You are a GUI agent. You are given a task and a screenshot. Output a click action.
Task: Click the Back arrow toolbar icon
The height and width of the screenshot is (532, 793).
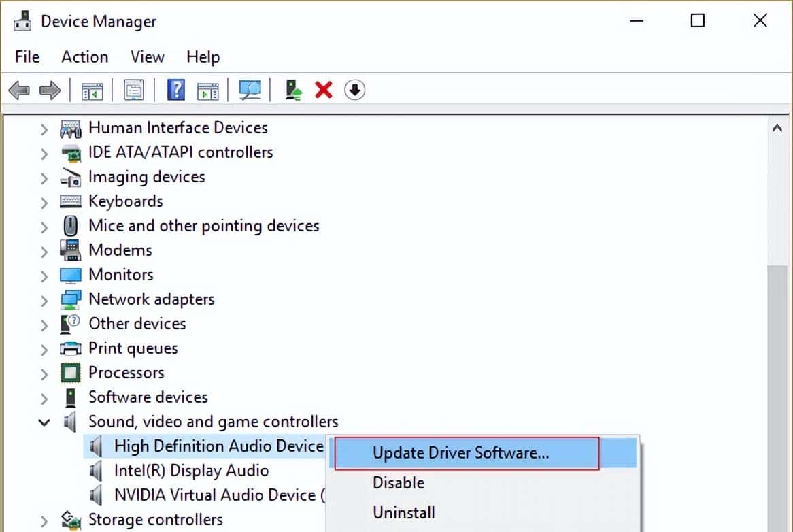click(x=19, y=90)
